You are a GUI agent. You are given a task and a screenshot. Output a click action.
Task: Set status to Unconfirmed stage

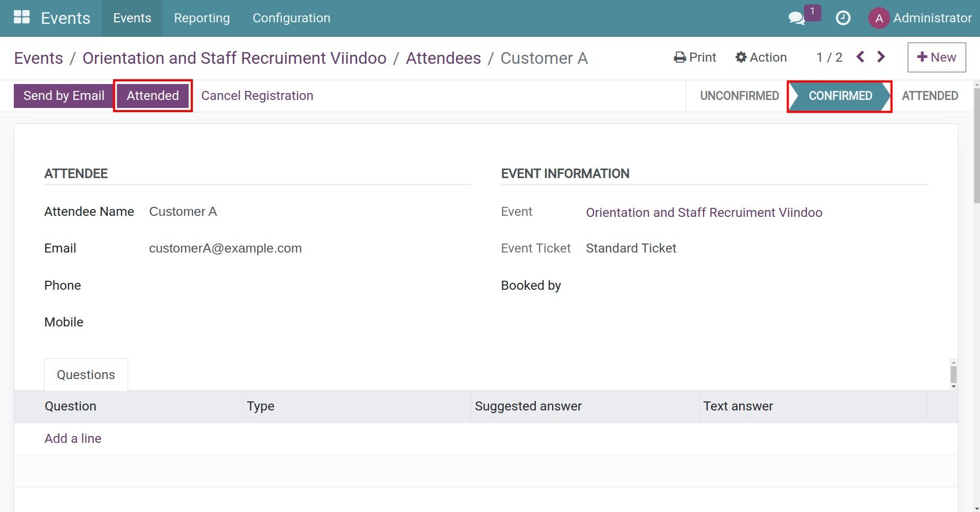(739, 96)
